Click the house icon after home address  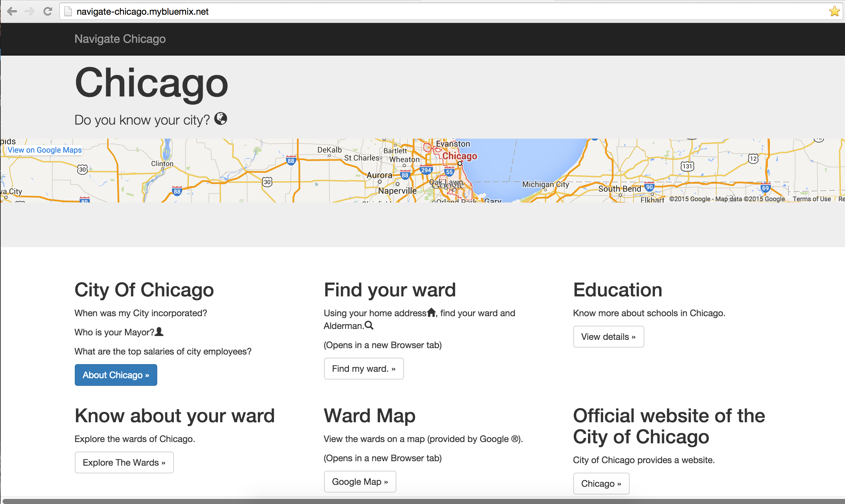[431, 312]
